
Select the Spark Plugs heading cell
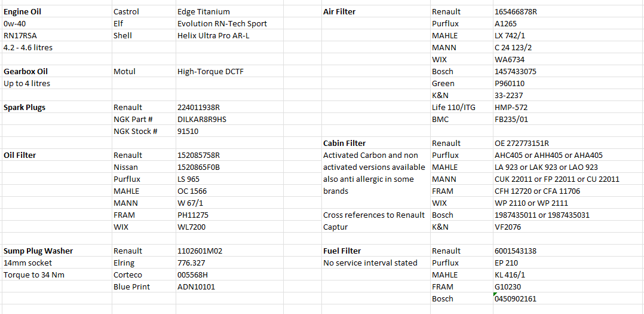click(24, 107)
